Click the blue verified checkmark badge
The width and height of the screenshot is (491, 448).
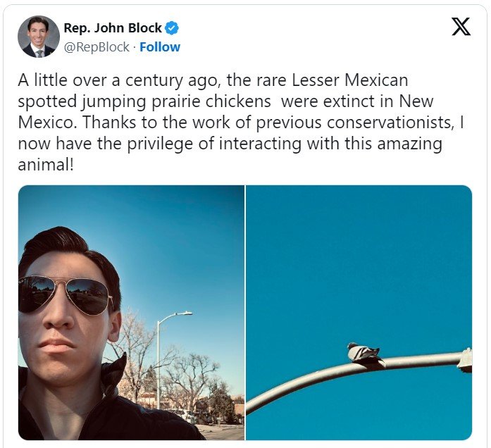tap(172, 28)
